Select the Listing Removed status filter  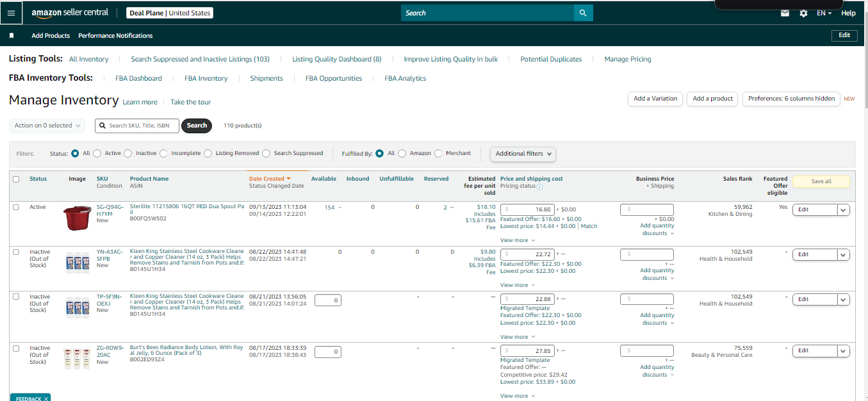tap(208, 153)
